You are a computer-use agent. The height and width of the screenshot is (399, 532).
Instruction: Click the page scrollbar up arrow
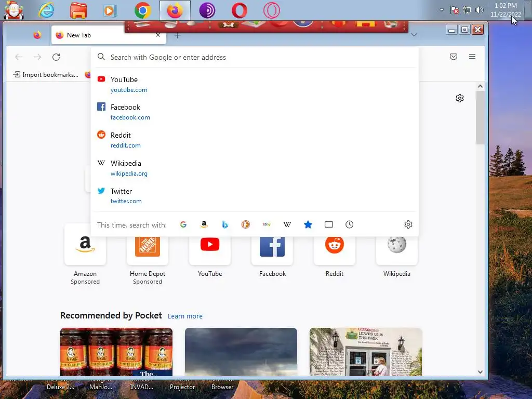point(480,86)
